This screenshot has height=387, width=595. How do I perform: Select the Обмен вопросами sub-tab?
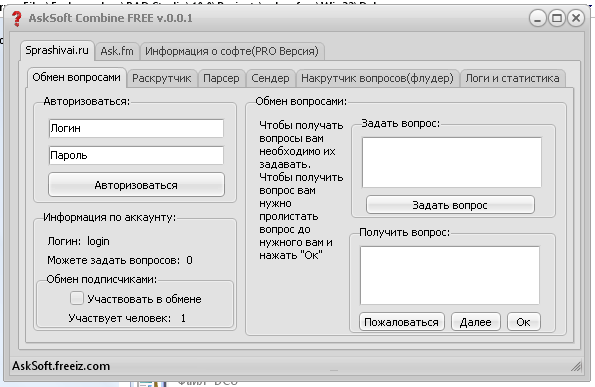click(x=76, y=77)
